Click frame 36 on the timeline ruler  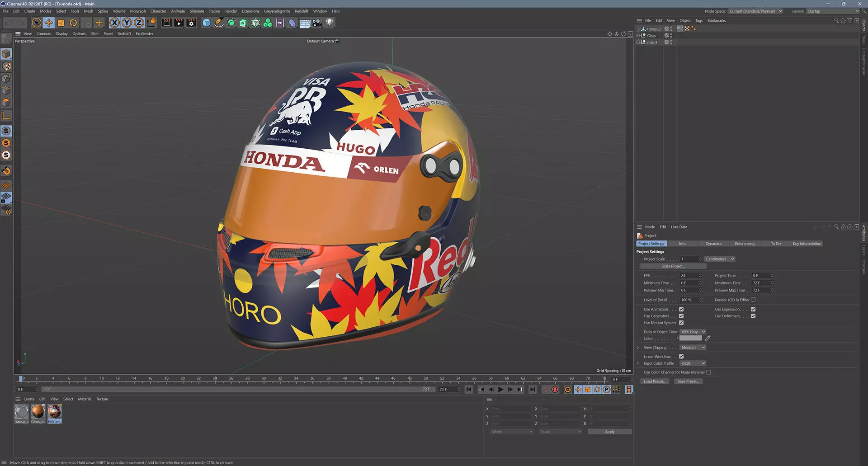(x=312, y=379)
